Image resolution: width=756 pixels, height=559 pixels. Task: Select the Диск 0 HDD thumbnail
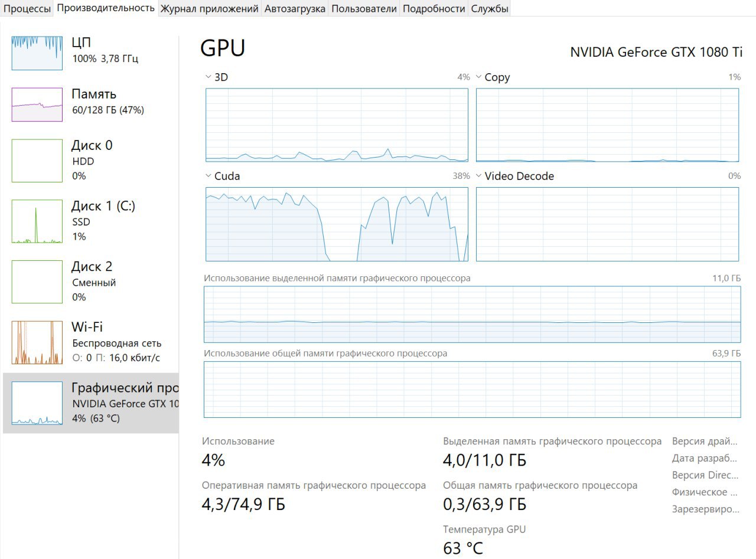click(x=37, y=161)
